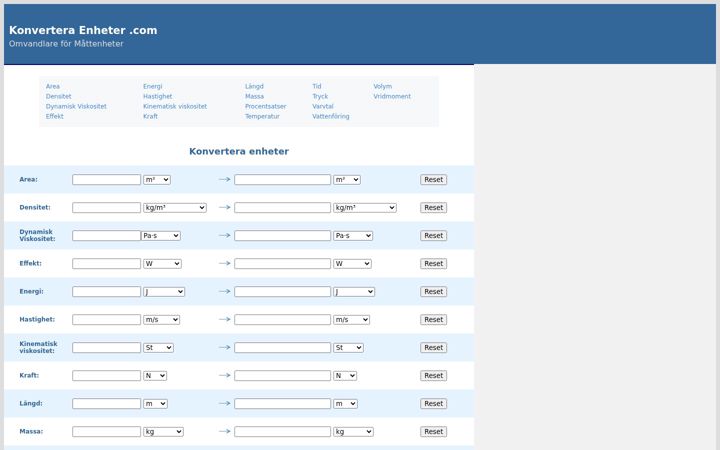The width and height of the screenshot is (720, 450).
Task: Open the Varvtal category link
Action: 323,107
